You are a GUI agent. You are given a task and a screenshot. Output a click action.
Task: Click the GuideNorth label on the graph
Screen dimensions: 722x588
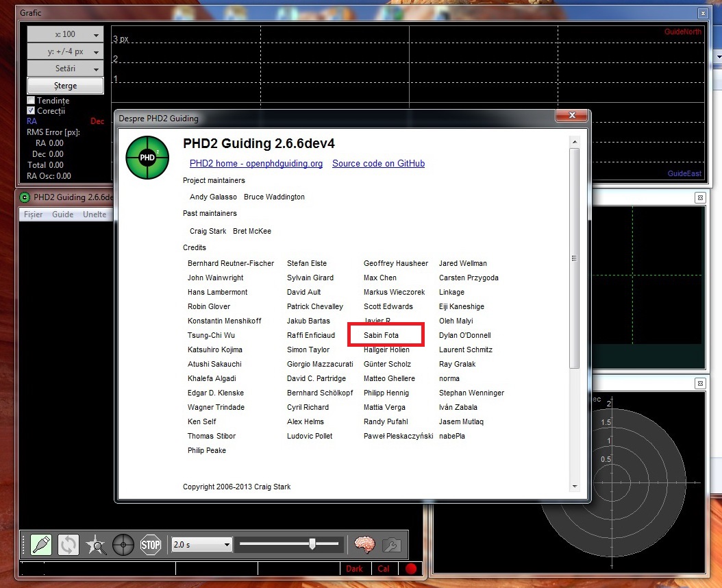[682, 32]
